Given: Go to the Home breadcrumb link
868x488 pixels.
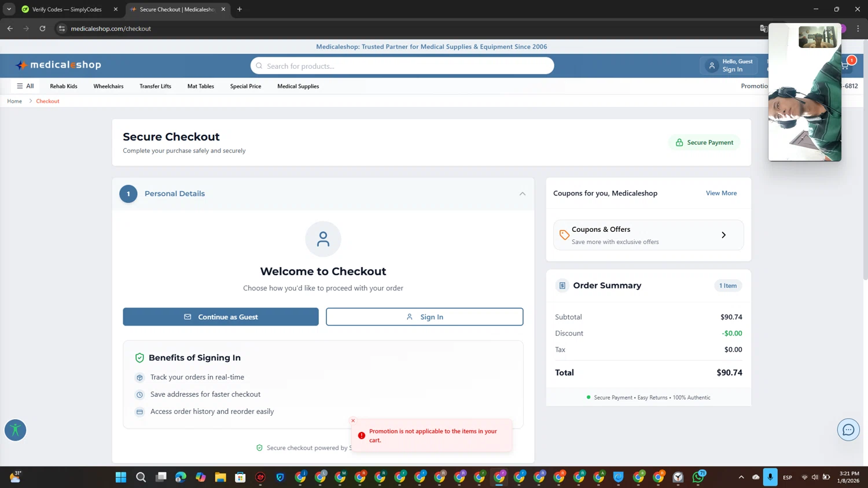Looking at the screenshot, I should click(14, 101).
